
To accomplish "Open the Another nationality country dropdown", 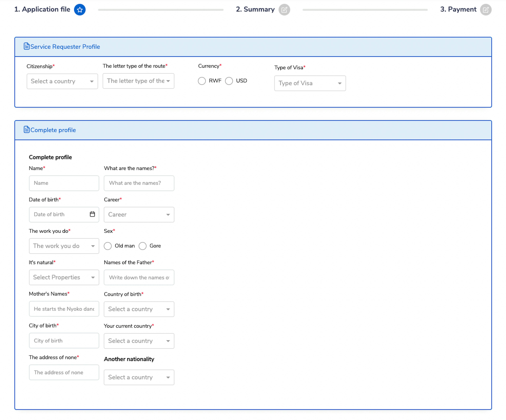I will coord(139,377).
